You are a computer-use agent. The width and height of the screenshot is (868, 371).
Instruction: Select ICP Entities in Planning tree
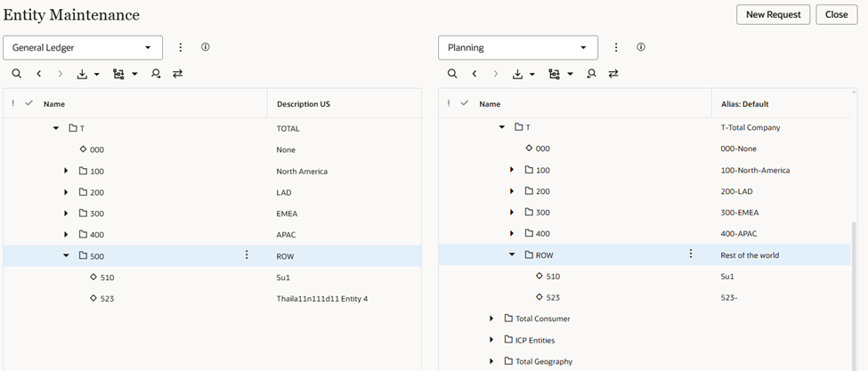tap(535, 340)
